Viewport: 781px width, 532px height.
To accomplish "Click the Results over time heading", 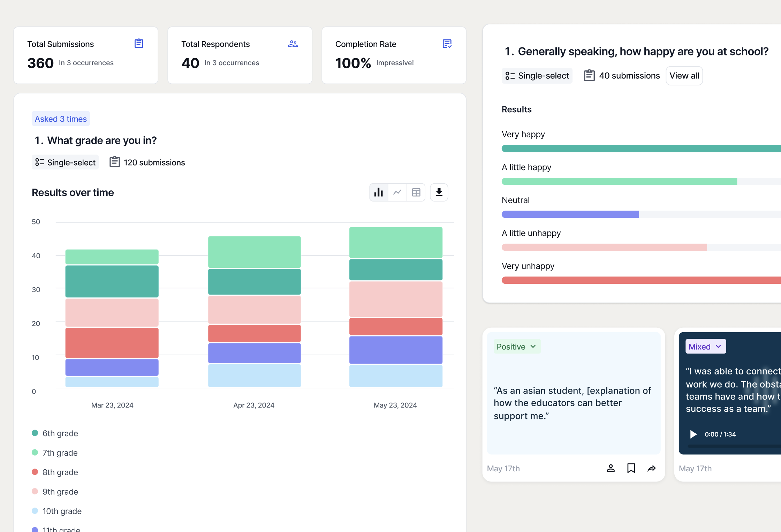I will 73,192.
